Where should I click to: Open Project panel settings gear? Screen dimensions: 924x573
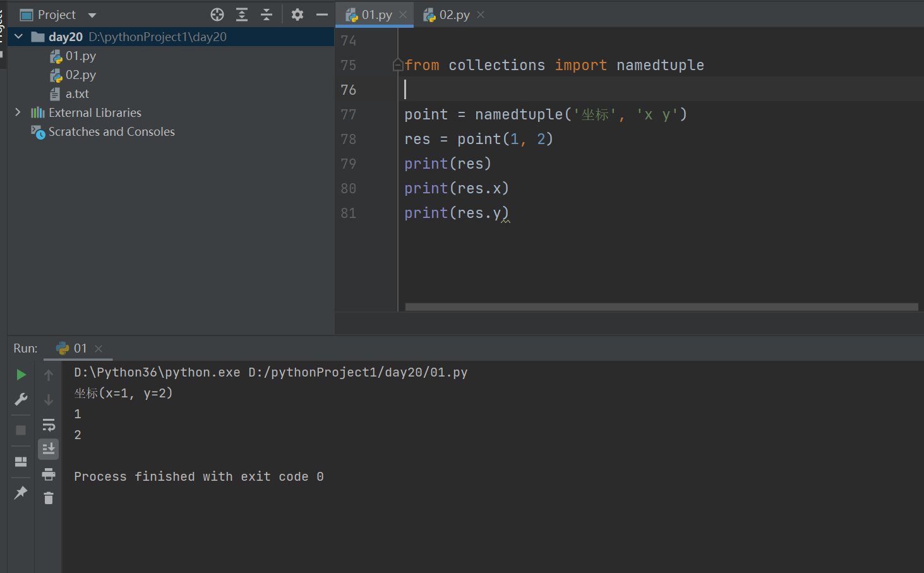point(297,15)
